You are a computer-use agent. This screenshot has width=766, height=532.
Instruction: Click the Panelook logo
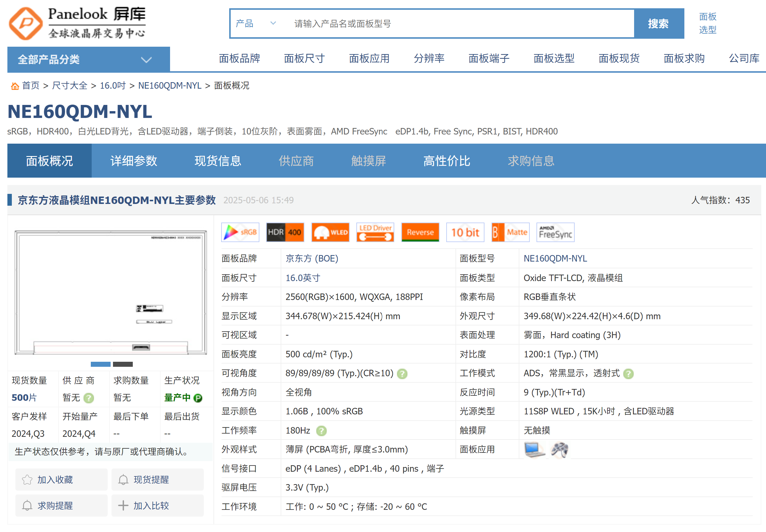click(77, 23)
